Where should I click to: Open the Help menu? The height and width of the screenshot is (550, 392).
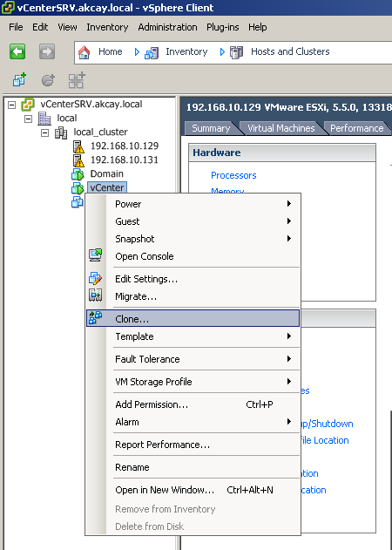[x=258, y=27]
